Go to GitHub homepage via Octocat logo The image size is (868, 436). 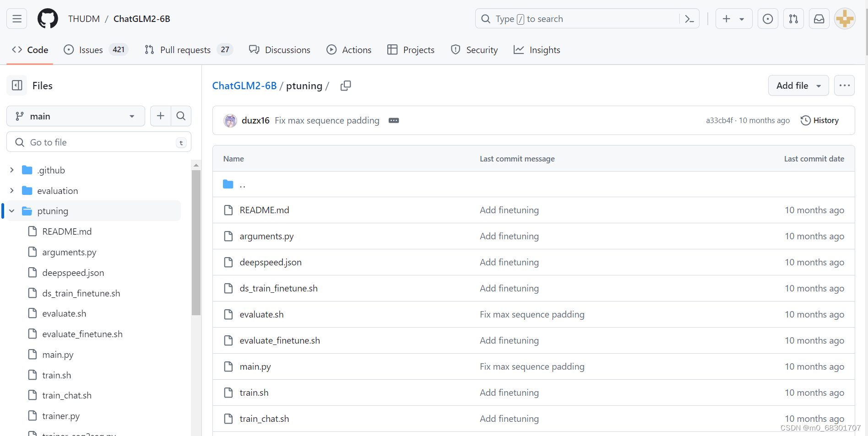48,19
